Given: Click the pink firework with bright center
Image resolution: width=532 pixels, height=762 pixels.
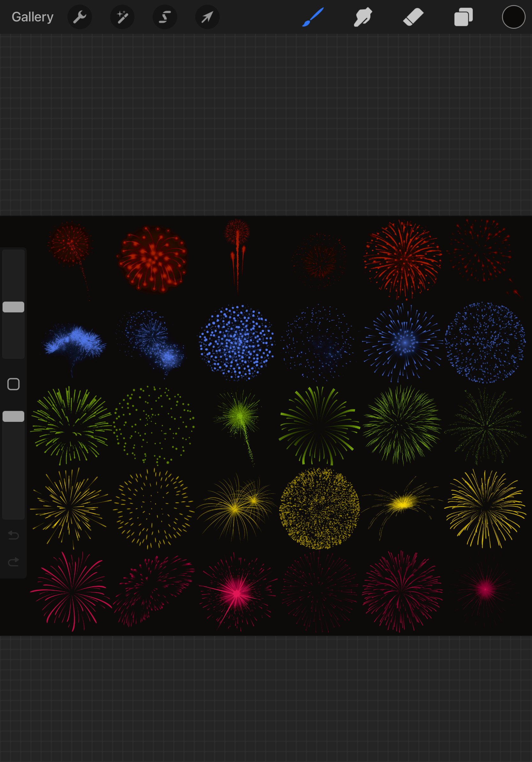Looking at the screenshot, I should tap(237, 593).
